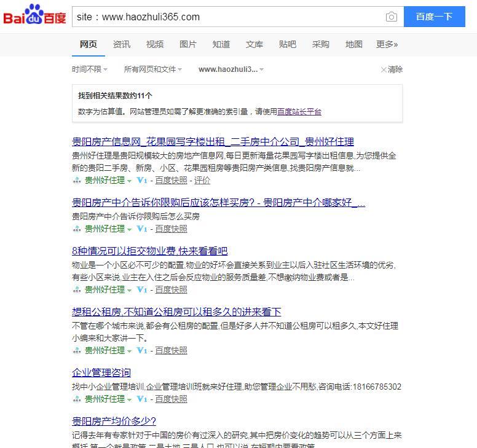This screenshot has height=448, width=477.
Task: Open 百度快照 of 限购后 result
Action: coord(171,229)
